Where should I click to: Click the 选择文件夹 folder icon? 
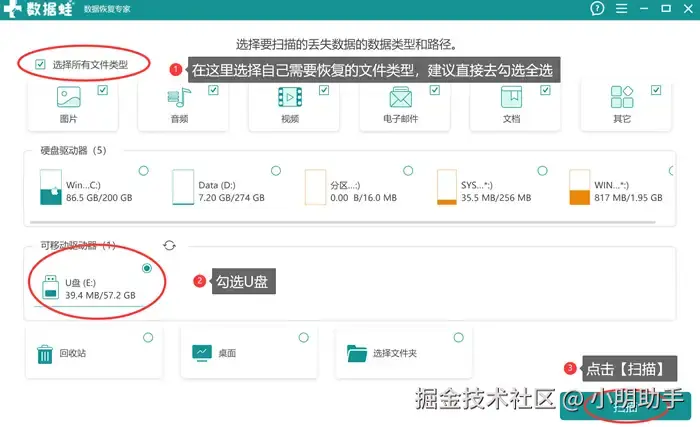(x=357, y=353)
